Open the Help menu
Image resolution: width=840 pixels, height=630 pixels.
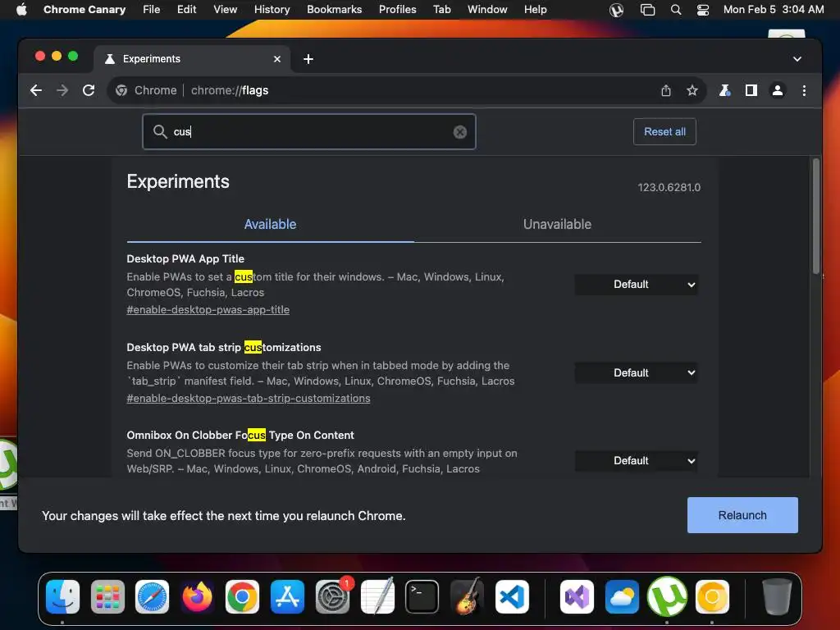(x=535, y=10)
